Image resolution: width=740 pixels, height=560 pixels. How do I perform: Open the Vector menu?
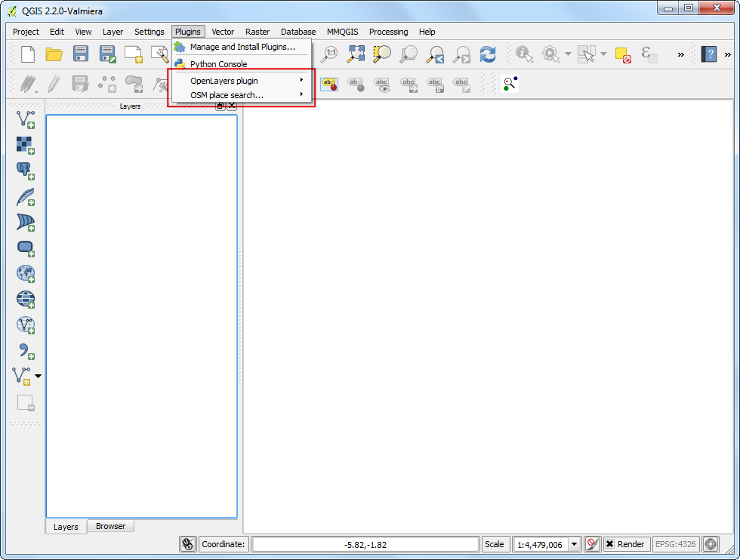223,32
